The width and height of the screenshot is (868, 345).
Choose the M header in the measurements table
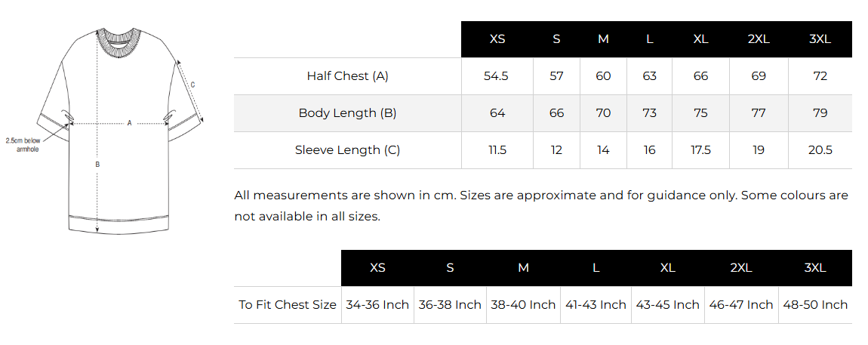603,39
